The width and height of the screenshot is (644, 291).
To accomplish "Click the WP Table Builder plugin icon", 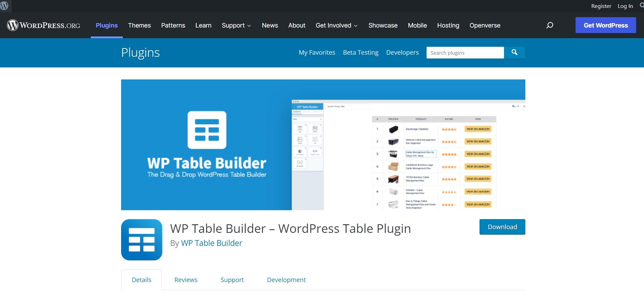I will pyautogui.click(x=141, y=240).
